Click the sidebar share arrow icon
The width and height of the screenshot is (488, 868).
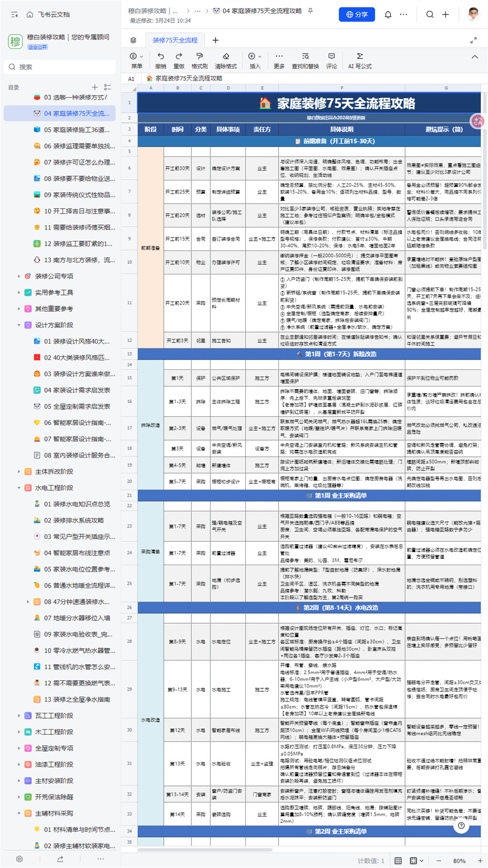click(x=60, y=859)
